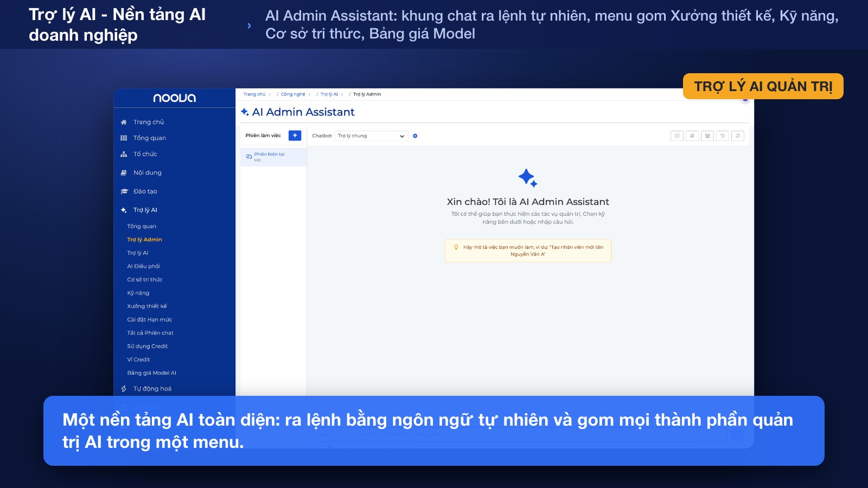
Task: Select Trợ lý Admin submenu item
Action: tap(144, 240)
